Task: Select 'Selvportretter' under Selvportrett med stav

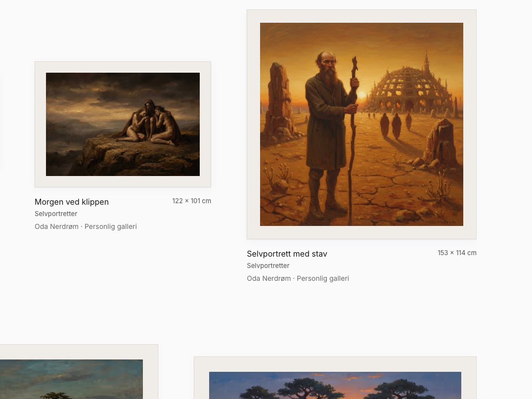Action: 268,266
